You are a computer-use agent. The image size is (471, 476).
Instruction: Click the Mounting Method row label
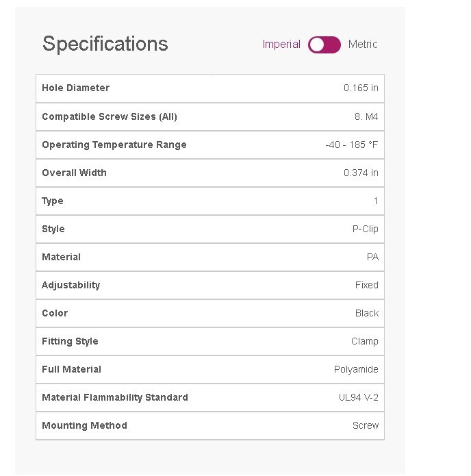point(84,425)
